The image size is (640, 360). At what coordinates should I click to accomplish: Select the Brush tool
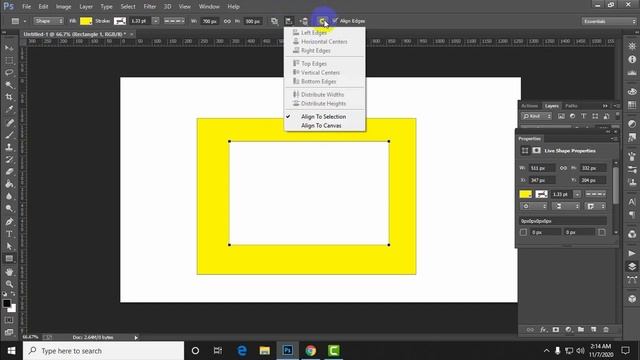point(9,135)
